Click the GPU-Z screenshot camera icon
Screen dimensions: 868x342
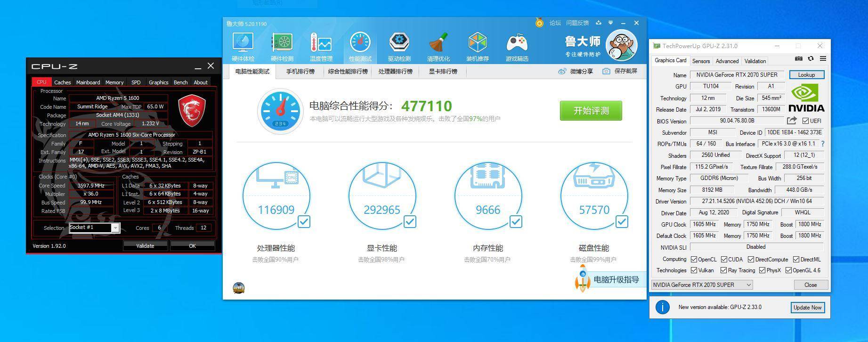point(799,58)
